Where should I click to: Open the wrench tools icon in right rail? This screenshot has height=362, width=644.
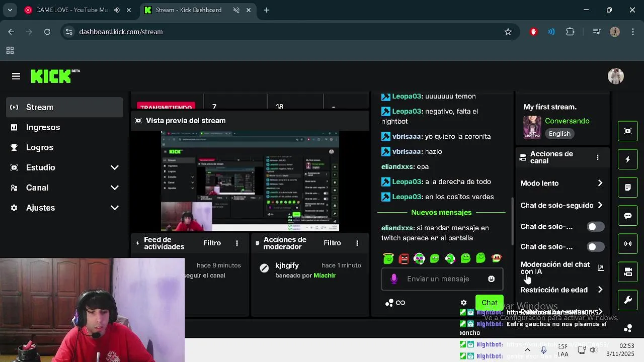coord(628,300)
